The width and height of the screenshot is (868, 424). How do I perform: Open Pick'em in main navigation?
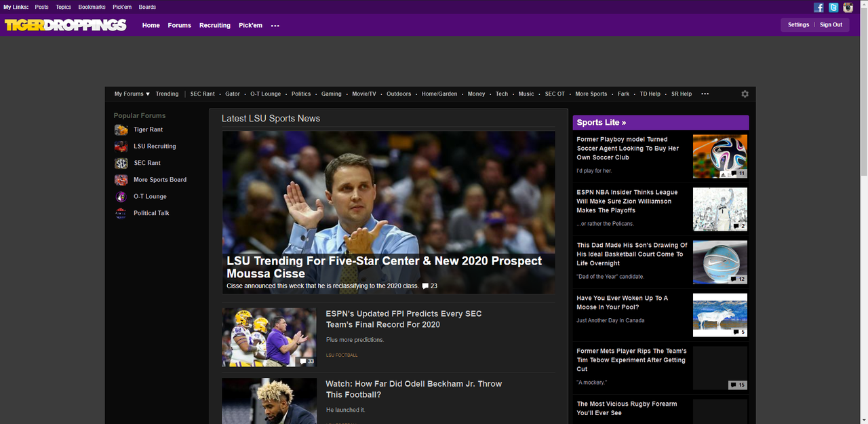click(250, 25)
